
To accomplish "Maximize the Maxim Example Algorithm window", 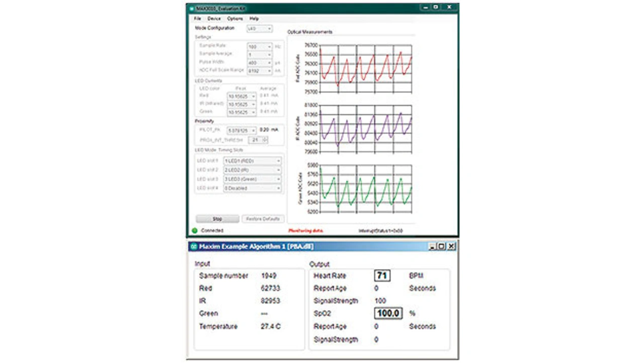I will pyautogui.click(x=441, y=246).
